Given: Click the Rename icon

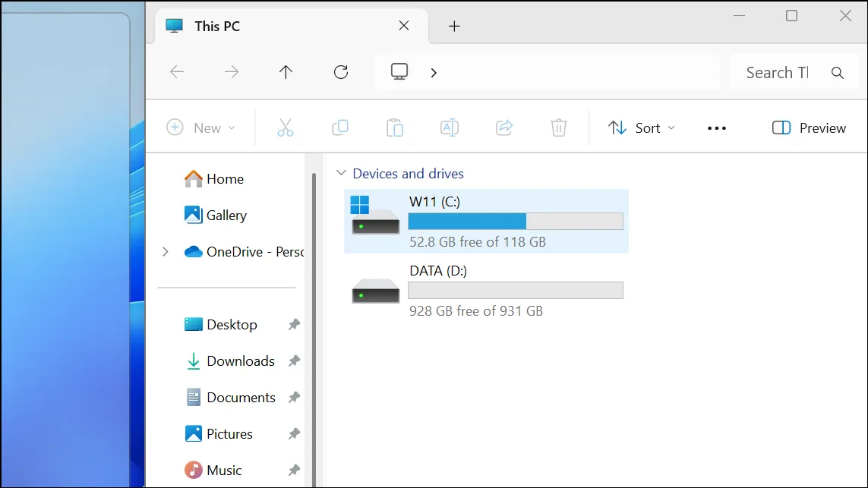Looking at the screenshot, I should click(x=449, y=128).
